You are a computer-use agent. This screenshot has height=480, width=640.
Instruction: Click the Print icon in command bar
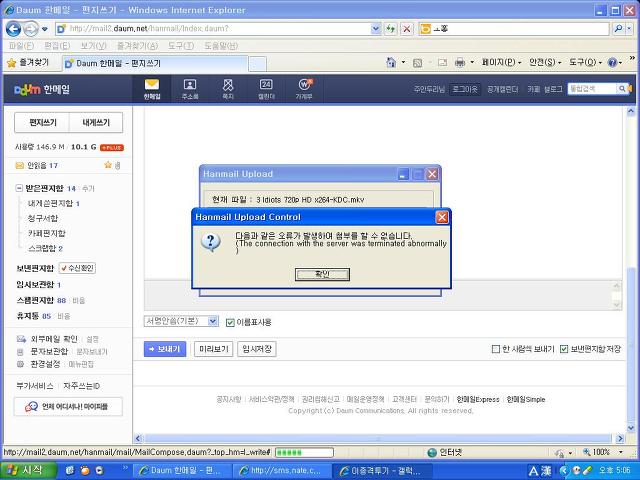(460, 62)
